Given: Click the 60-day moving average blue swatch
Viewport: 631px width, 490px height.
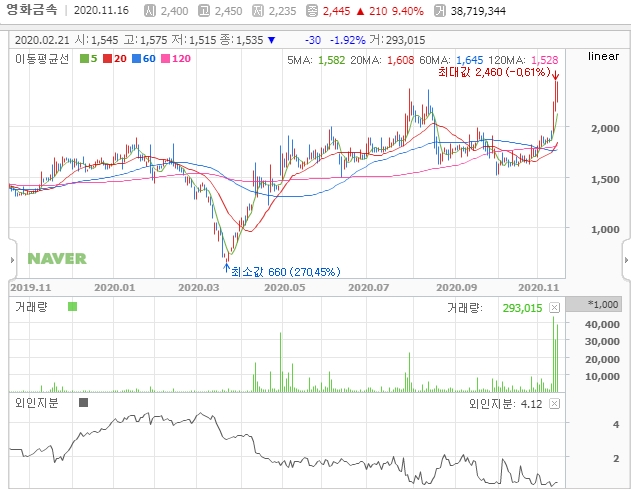Looking at the screenshot, I should tap(136, 59).
